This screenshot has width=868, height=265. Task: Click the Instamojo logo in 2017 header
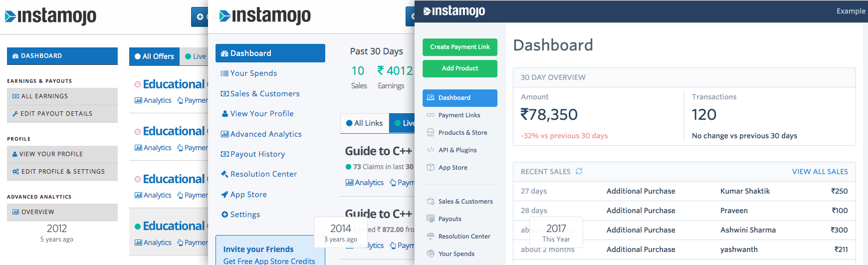[x=454, y=11]
